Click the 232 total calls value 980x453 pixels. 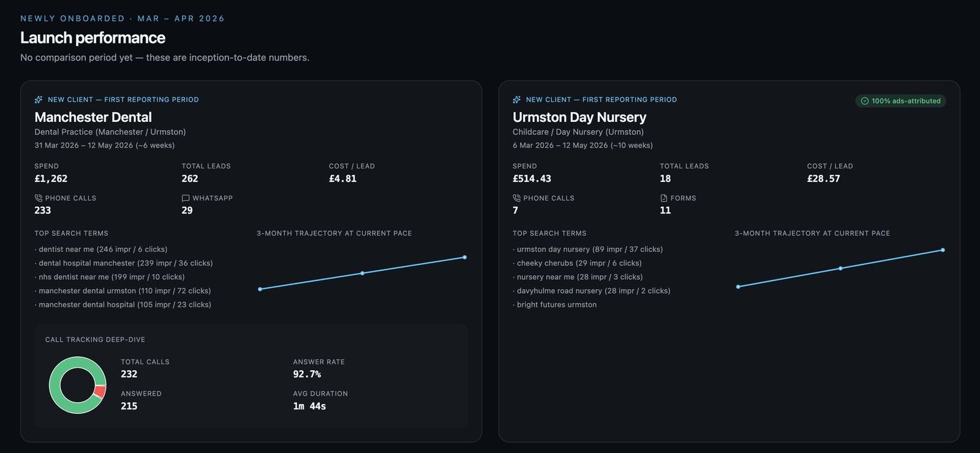(x=129, y=374)
